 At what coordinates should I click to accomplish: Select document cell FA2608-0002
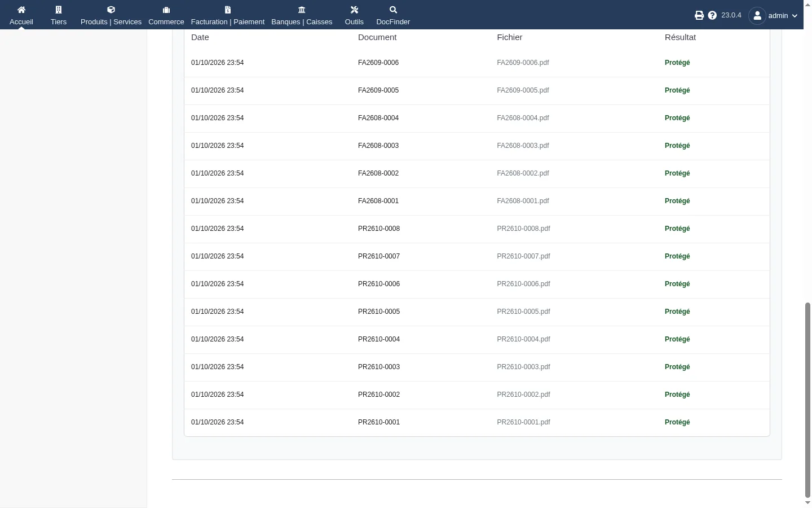tap(378, 173)
